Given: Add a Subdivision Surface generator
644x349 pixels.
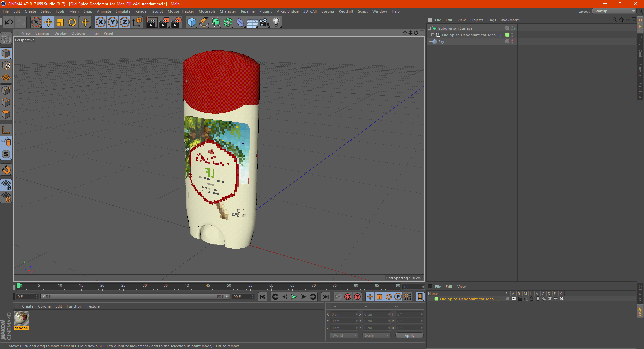Looking at the screenshot, I should pos(216,22).
